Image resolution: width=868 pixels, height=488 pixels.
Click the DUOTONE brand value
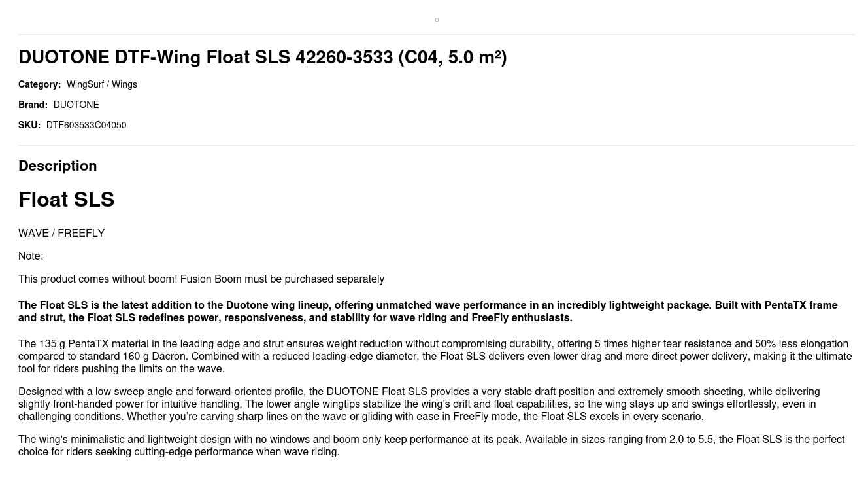pos(76,105)
